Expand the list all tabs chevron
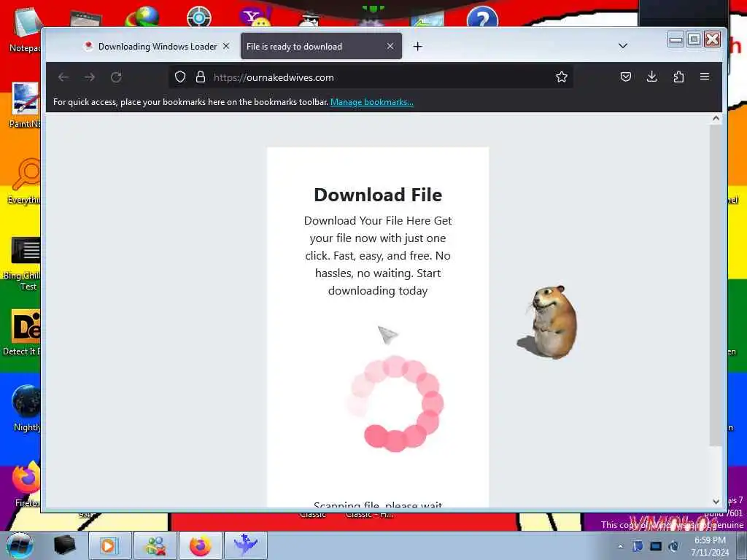 click(623, 46)
